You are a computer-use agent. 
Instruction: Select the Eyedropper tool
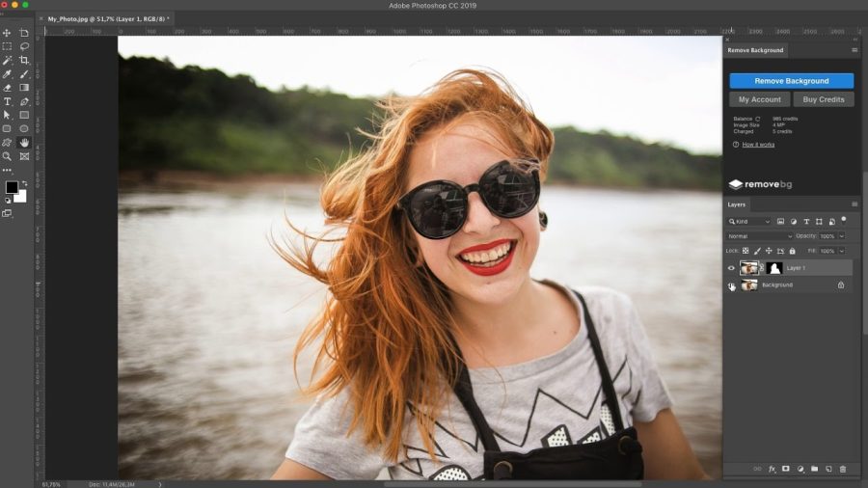tap(7, 74)
